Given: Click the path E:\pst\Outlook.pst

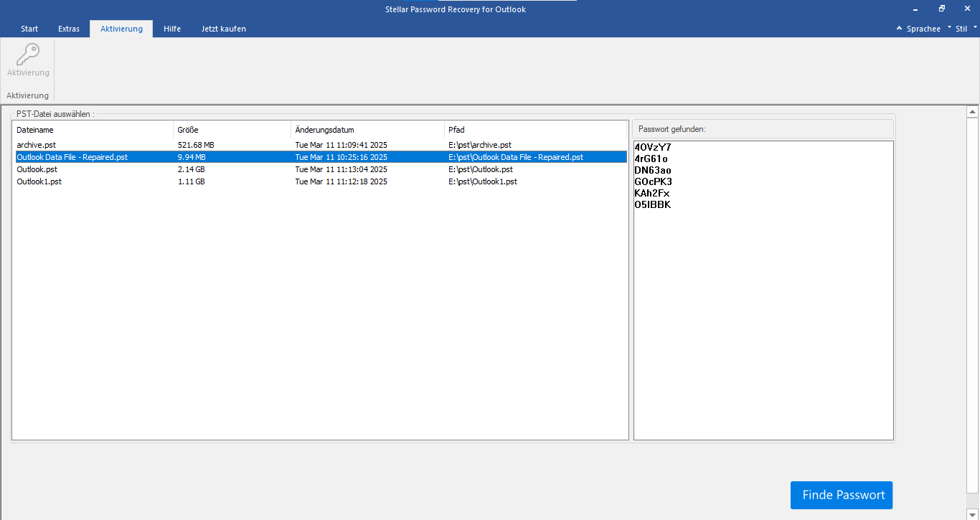Looking at the screenshot, I should [x=481, y=169].
